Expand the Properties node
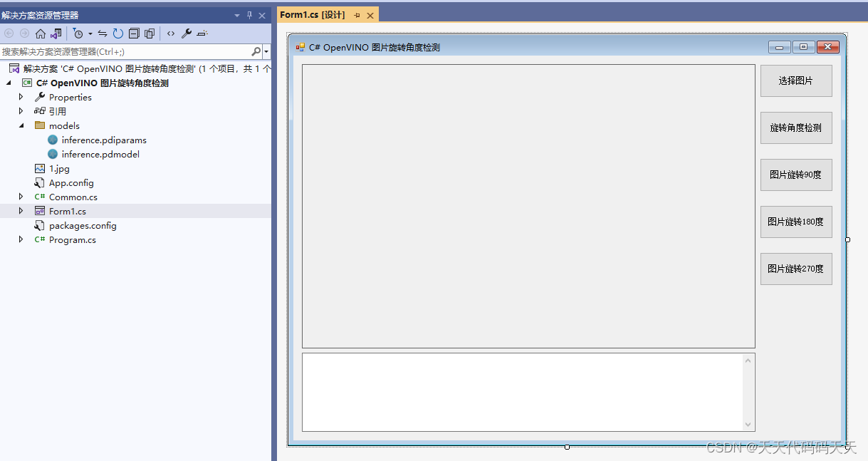 pyautogui.click(x=20, y=97)
